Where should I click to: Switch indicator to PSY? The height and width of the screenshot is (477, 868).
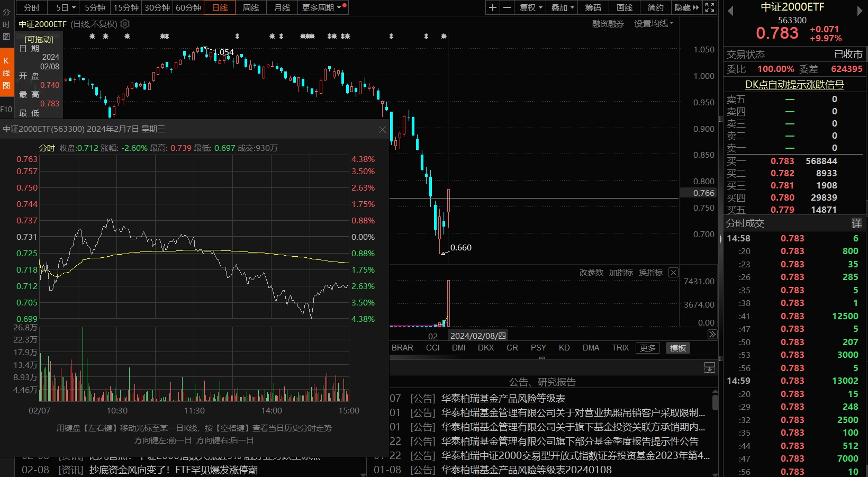point(538,348)
